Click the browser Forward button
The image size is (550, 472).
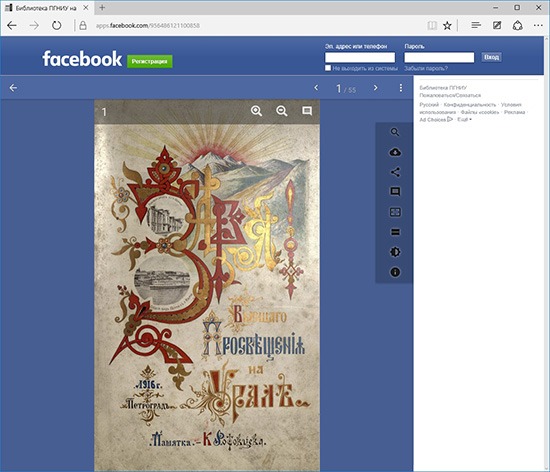(34, 25)
